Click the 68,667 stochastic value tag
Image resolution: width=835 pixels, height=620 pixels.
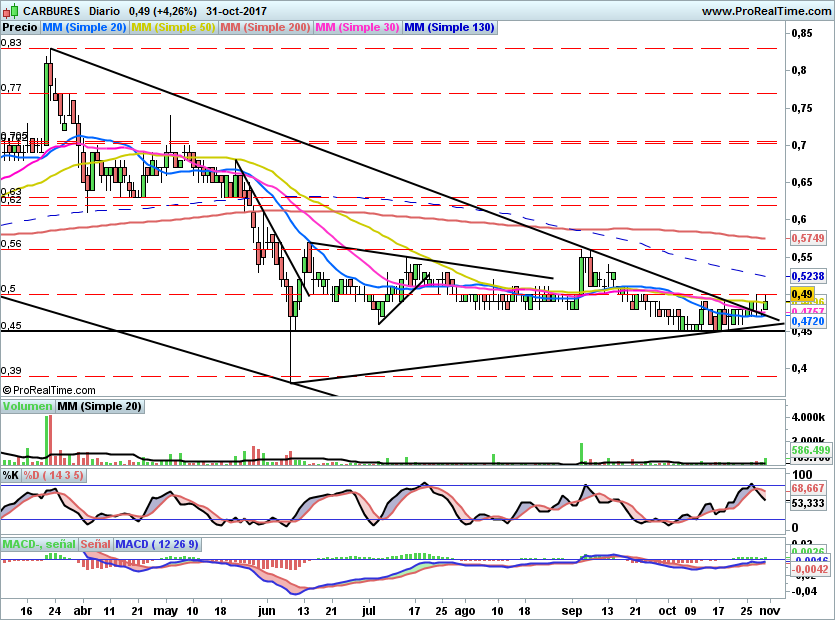806,488
